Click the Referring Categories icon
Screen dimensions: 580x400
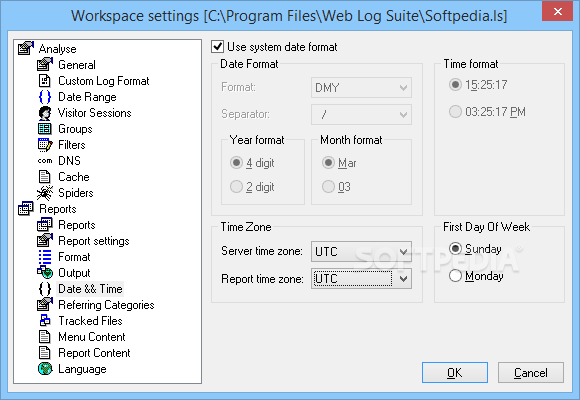coord(45,305)
